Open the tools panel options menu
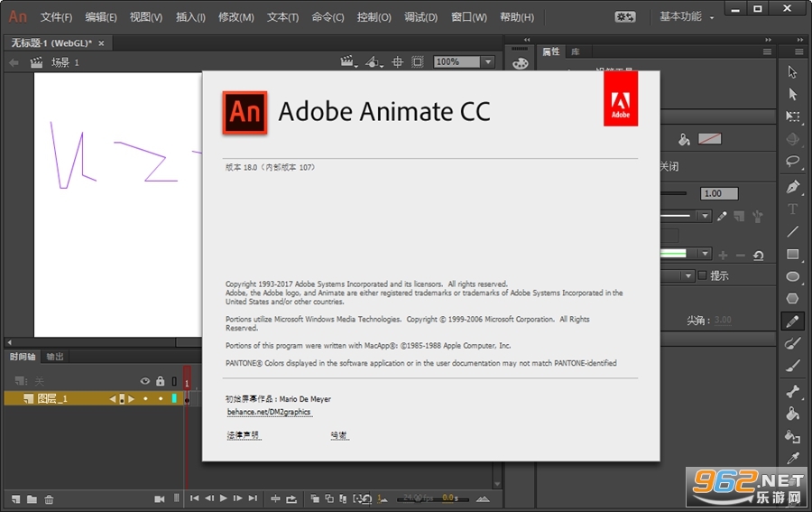 798,51
